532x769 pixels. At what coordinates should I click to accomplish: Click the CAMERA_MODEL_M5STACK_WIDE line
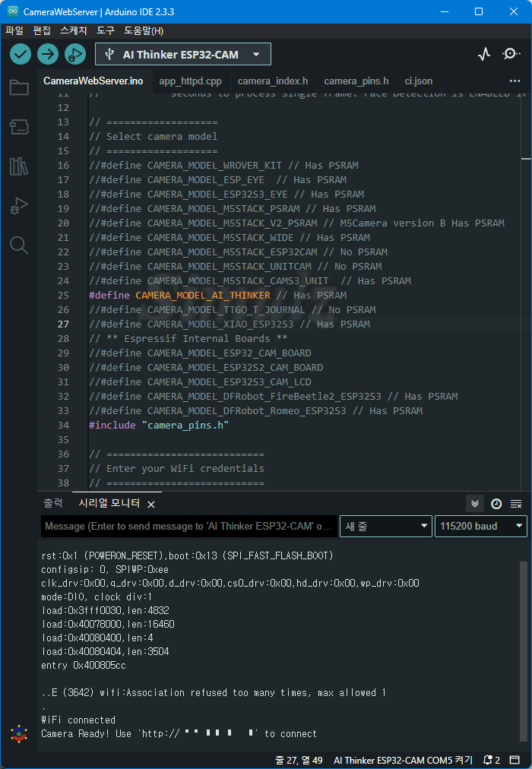coord(230,237)
